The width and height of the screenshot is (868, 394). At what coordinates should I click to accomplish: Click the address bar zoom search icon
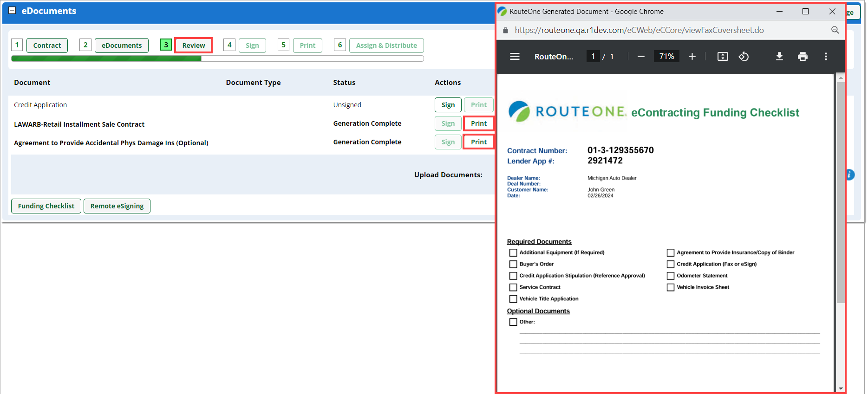(x=835, y=30)
